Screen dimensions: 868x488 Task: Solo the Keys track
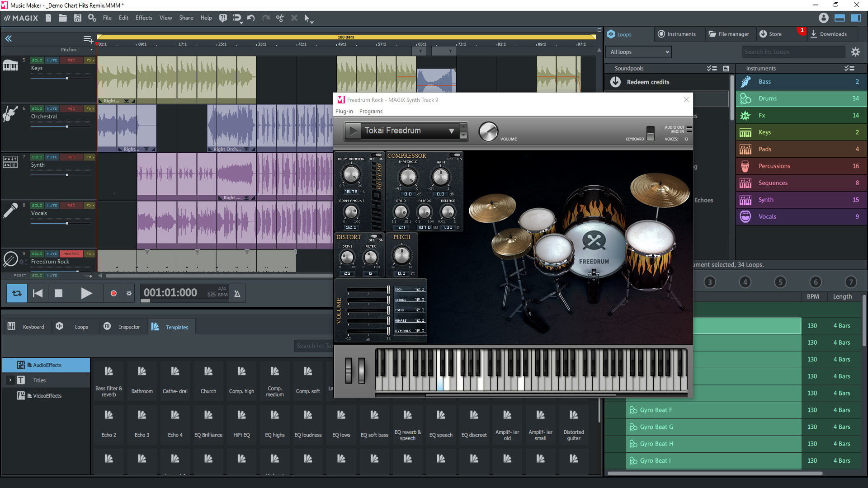coord(37,60)
